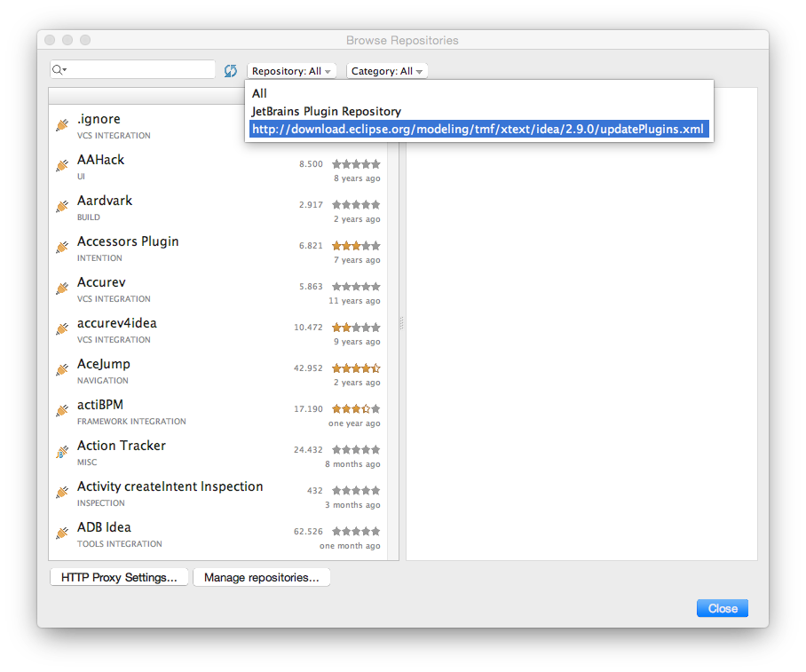Click the .ignore plugin icon

pos(60,125)
